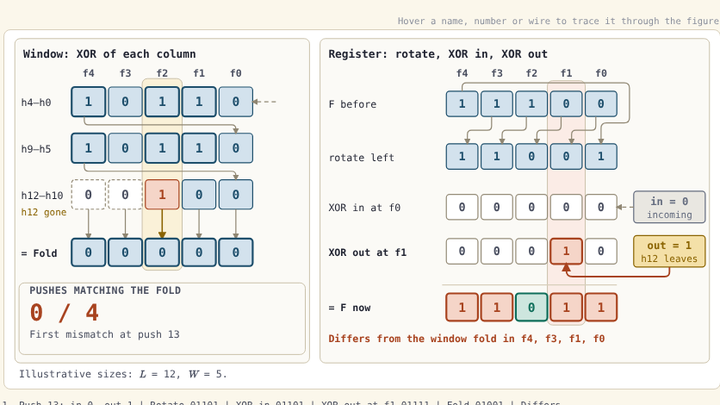This screenshot has height=405, width=720.
Task: Click the f4 header in the Window panel
Action: (x=89, y=73)
